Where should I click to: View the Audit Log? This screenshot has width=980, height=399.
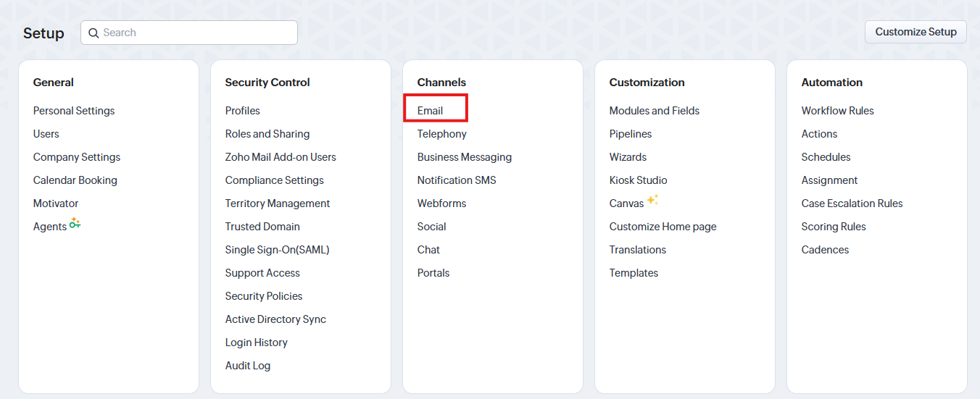pyautogui.click(x=248, y=366)
